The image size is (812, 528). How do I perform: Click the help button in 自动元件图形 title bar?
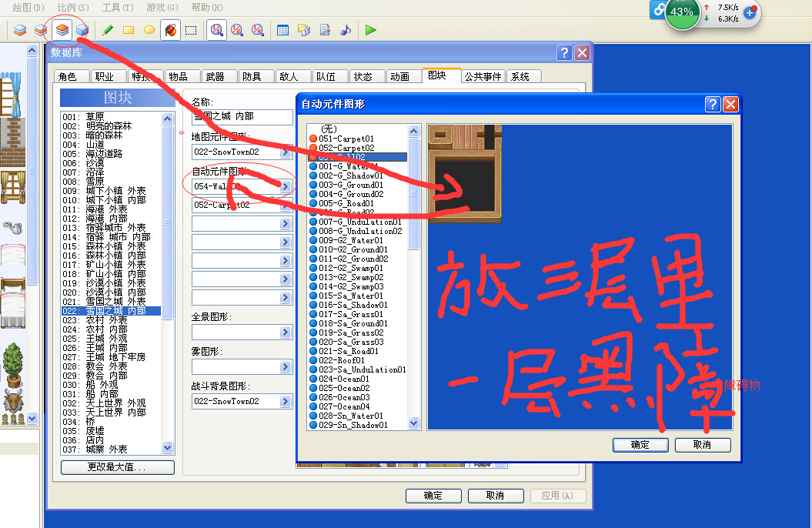tap(713, 104)
